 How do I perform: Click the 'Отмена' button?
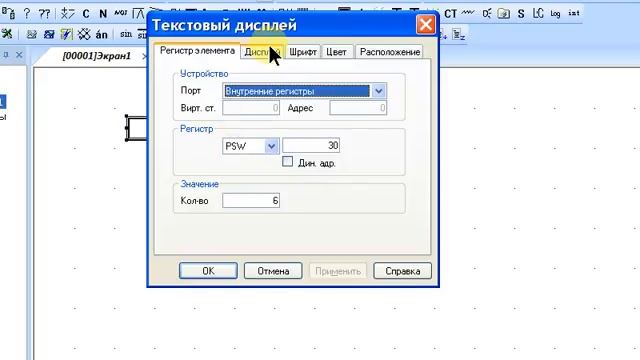click(x=273, y=271)
